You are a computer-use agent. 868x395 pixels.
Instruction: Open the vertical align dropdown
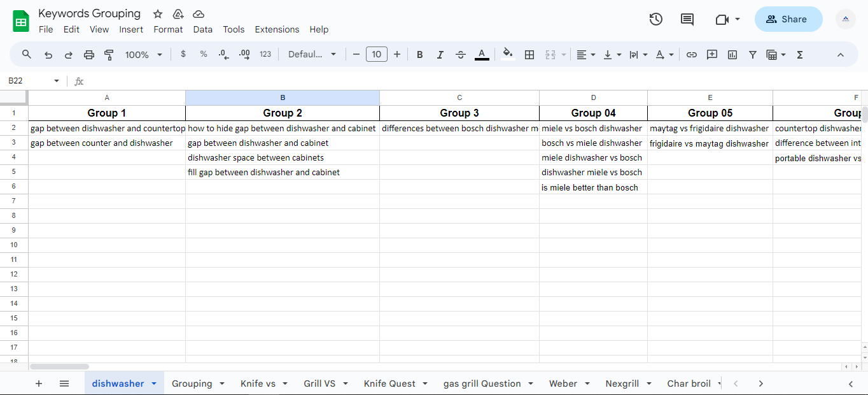612,55
